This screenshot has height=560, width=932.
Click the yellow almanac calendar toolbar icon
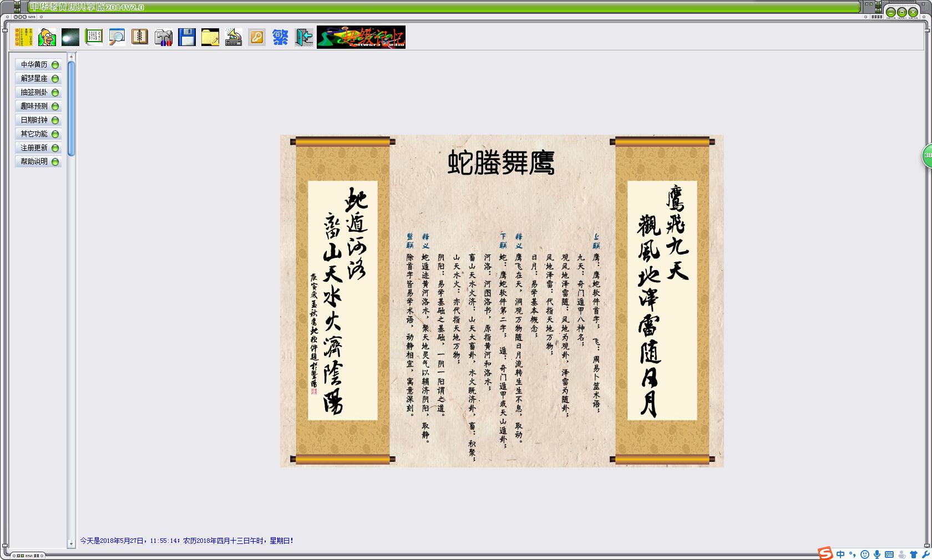[x=24, y=37]
